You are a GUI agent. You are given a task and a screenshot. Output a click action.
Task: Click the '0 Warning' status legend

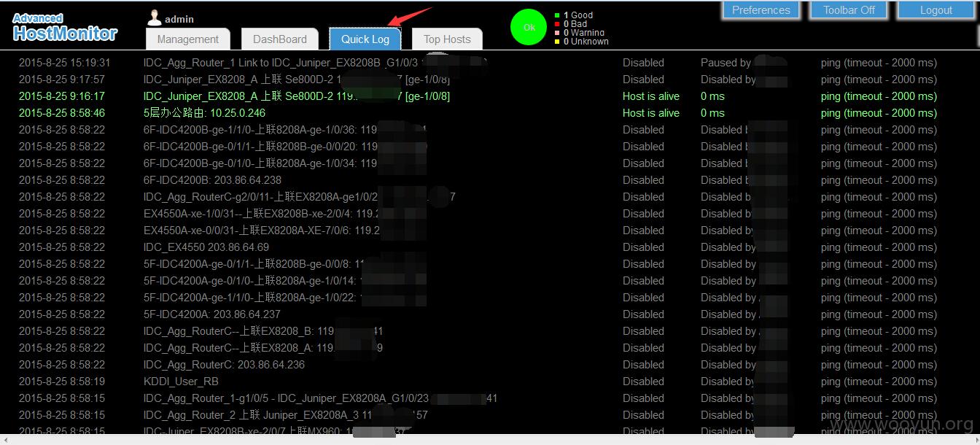[579, 33]
